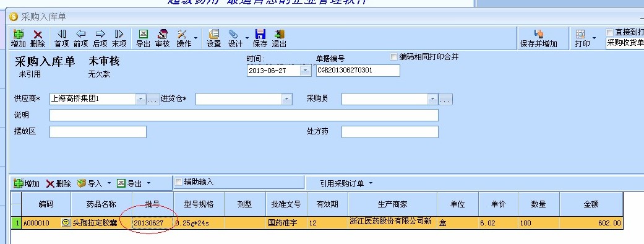Click unit price cell 6.02
The width and height of the screenshot is (644, 244).
pos(498,223)
